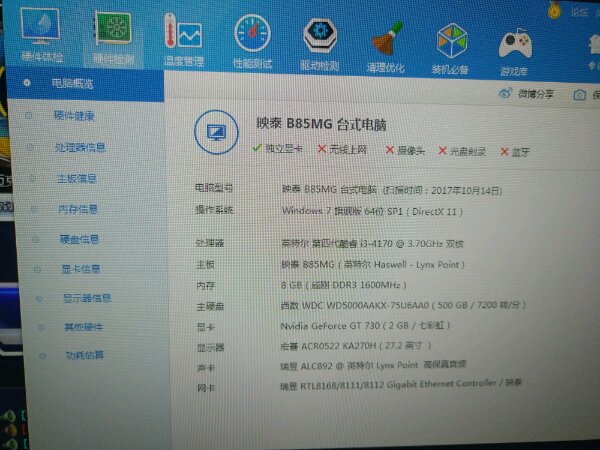
Task: Select 硬盘信息 in sidebar
Action: [x=80, y=239]
